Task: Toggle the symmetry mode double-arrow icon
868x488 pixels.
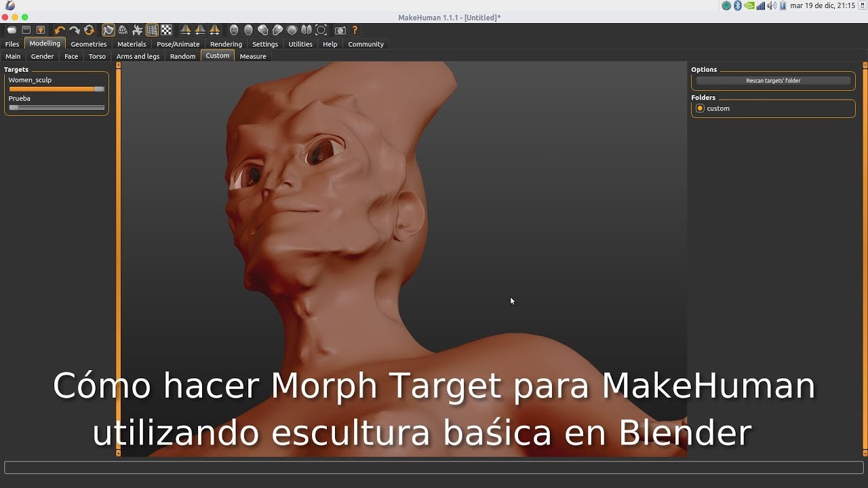Action: click(x=214, y=30)
